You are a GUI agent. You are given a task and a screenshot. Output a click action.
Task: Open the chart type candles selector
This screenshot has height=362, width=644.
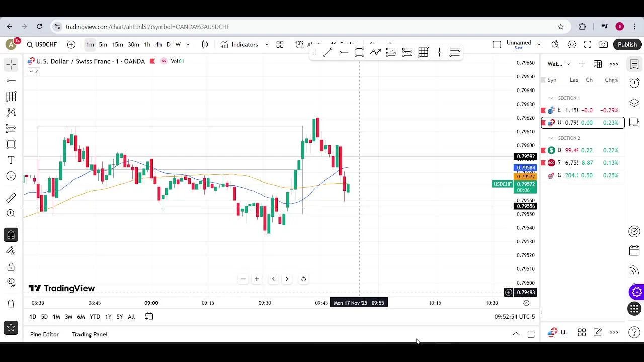pos(205,45)
